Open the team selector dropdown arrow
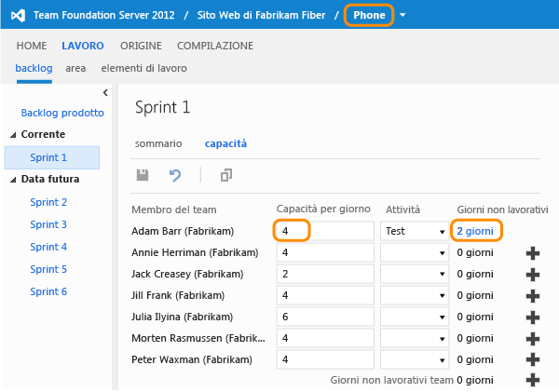This screenshot has width=559, height=392. click(402, 15)
